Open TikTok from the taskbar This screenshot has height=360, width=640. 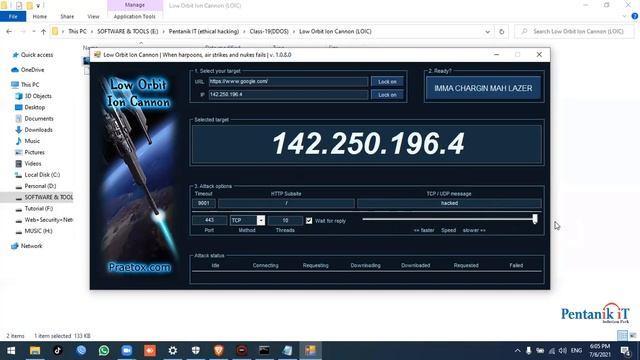[x=58, y=351]
